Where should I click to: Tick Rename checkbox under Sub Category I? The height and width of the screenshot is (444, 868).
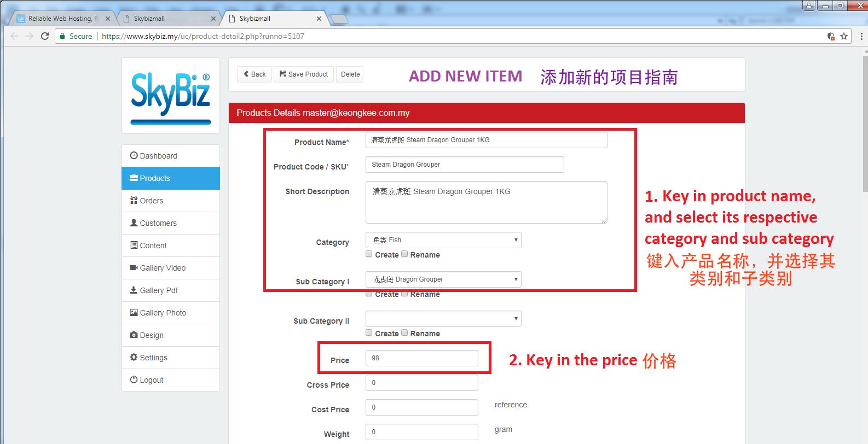coord(404,294)
